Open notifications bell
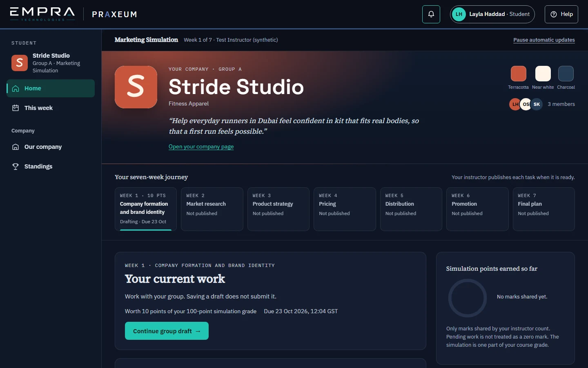Image resolution: width=588 pixels, height=368 pixels. (431, 14)
